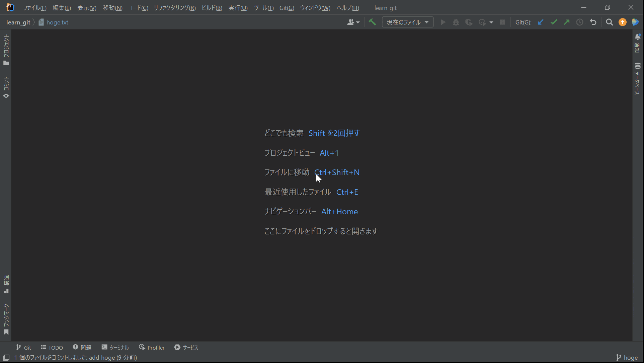Open the user account dropdown
Screen dimensions: 644x363
click(x=353, y=22)
